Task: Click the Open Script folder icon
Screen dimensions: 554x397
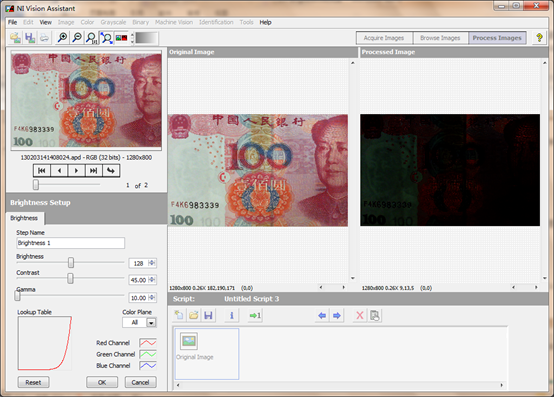Action: pos(194,315)
